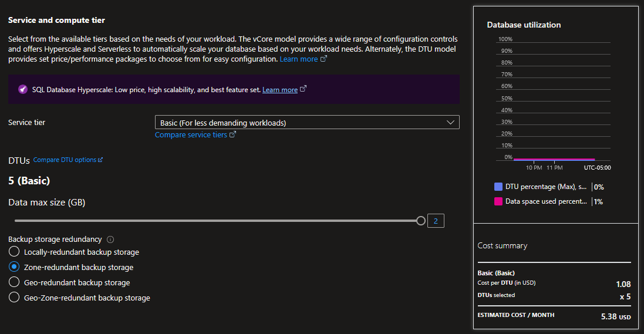Click the 5 (Basic) DTU value
Viewport: 644px width, 334px height.
(x=29, y=181)
